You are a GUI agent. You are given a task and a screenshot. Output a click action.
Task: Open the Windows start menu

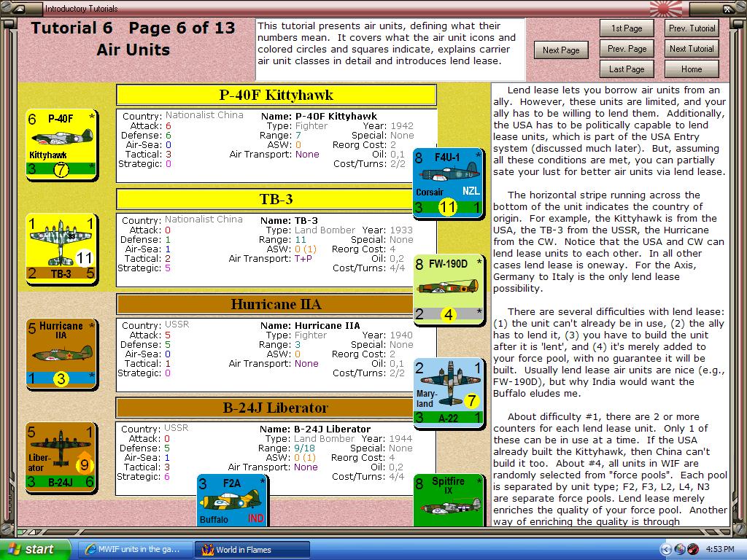pyautogui.click(x=35, y=549)
